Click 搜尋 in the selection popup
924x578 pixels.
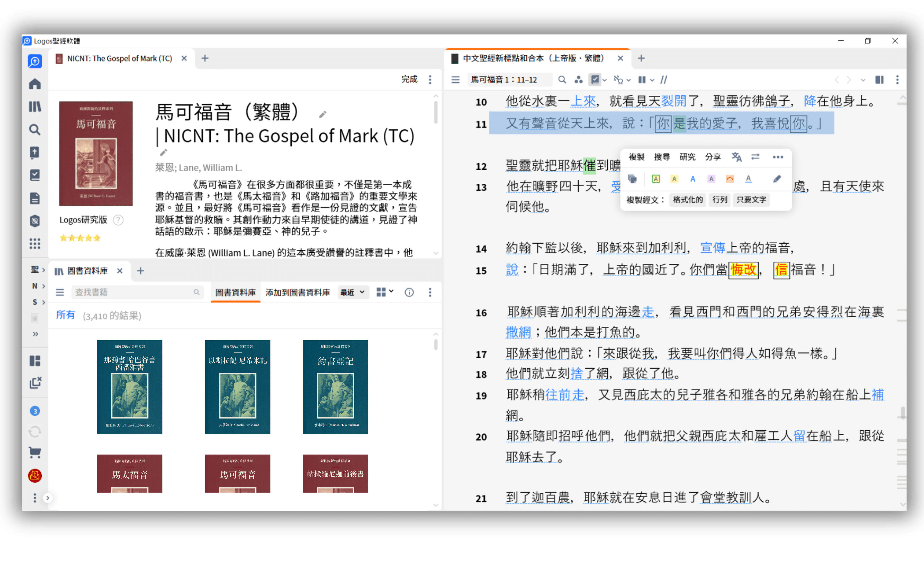[x=662, y=157]
